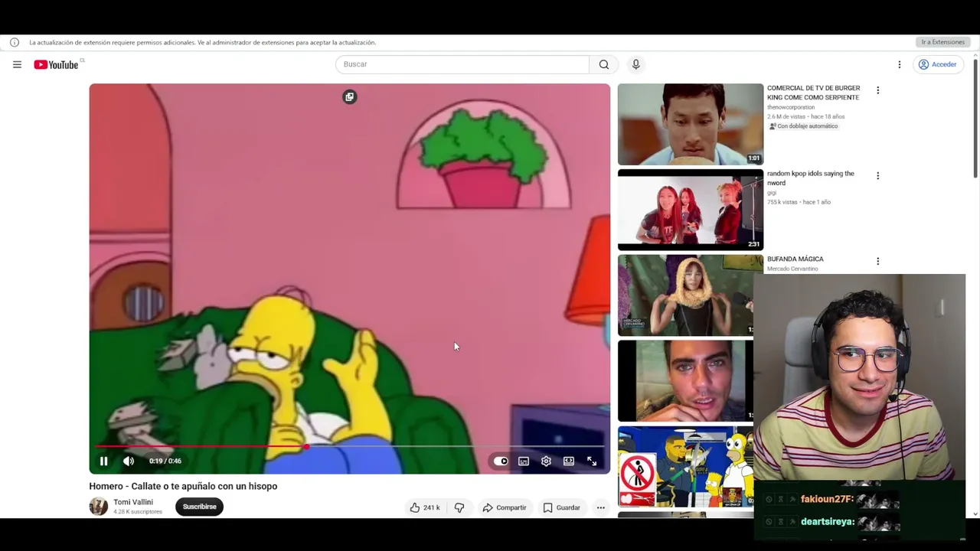
Task: Toggle the autoplay switch
Action: point(501,461)
